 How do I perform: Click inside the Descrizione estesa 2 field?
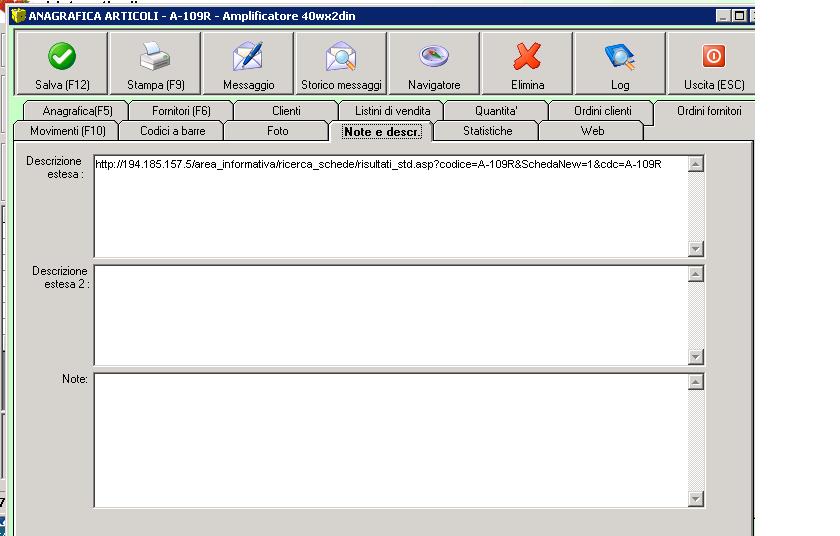[x=391, y=315]
